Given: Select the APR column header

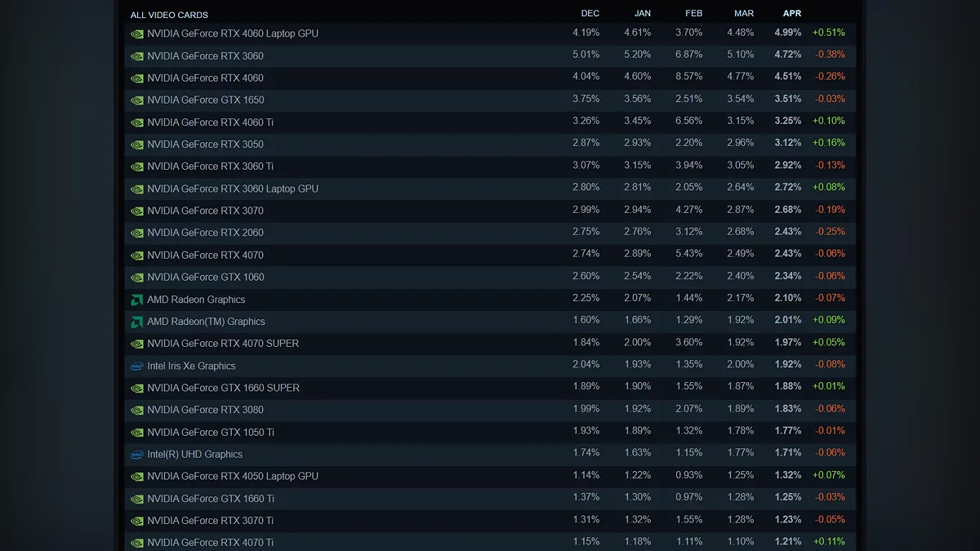Looking at the screenshot, I should 791,14.
